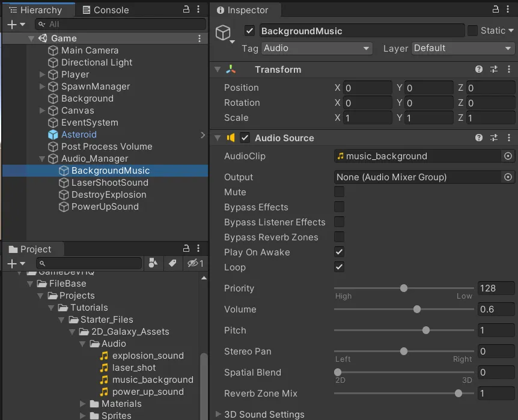Open the Audio Mixer Group picker icon

508,177
